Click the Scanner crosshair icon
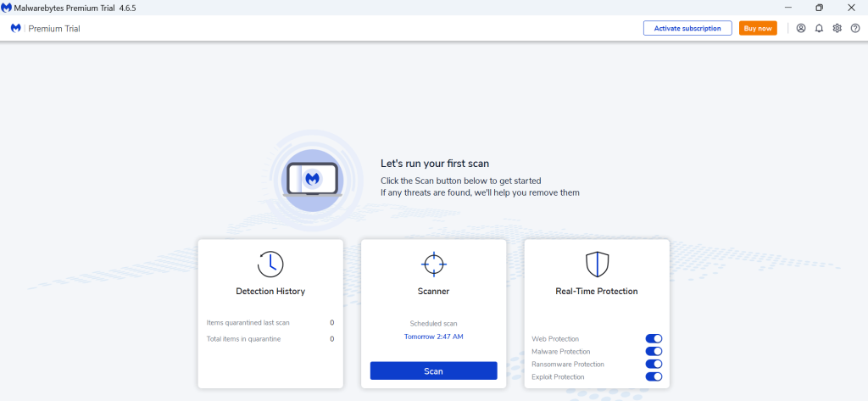Screen dimensions: 868x401 pos(433,265)
